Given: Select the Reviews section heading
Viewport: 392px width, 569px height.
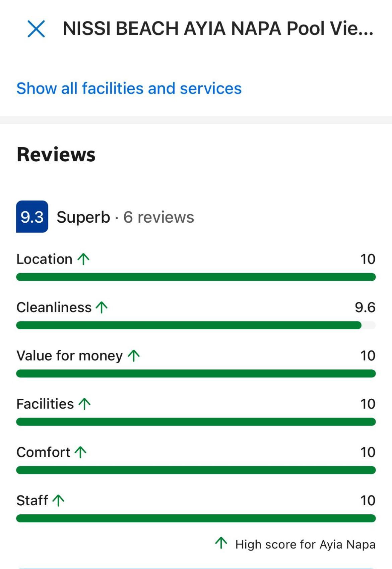Looking at the screenshot, I should [x=56, y=155].
